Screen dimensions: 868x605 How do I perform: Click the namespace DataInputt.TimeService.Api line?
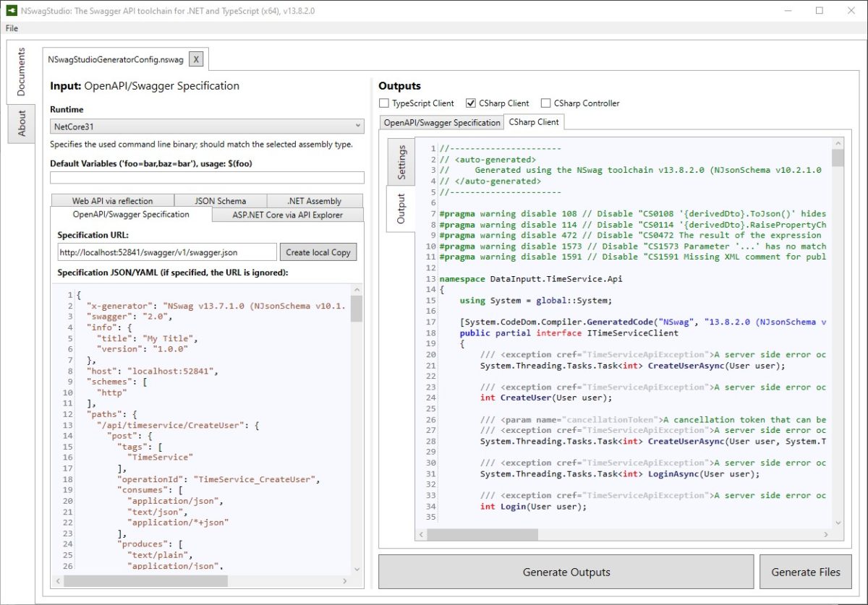pyautogui.click(x=530, y=278)
